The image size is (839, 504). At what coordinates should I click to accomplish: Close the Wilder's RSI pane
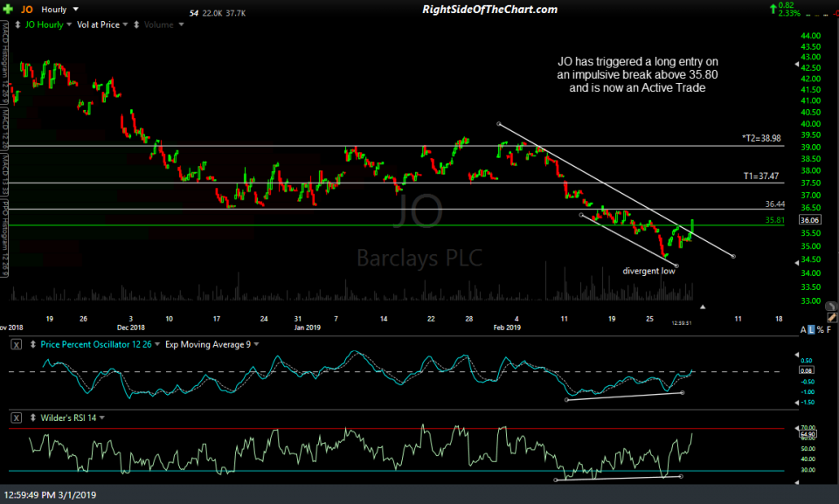click(17, 418)
